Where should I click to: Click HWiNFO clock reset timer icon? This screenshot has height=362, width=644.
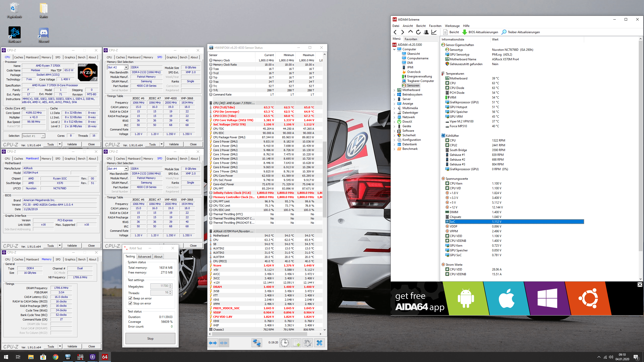(285, 343)
